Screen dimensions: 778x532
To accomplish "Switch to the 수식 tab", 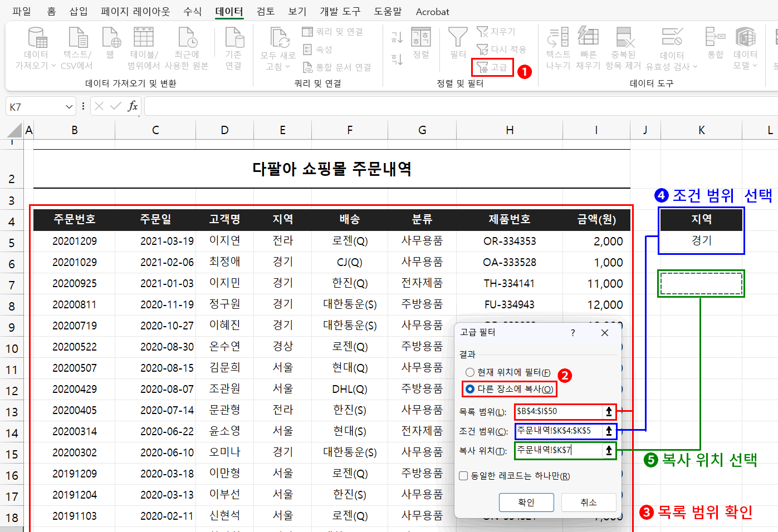I will point(193,11).
